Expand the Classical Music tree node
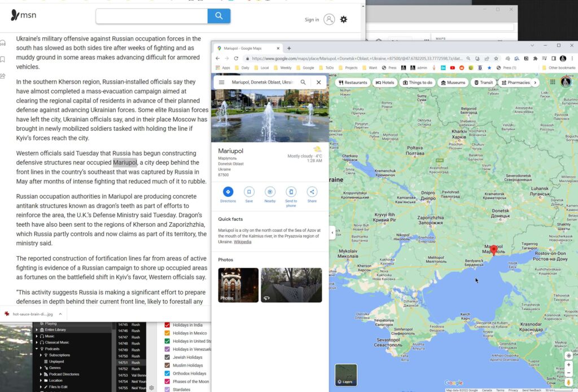 pos(36,342)
